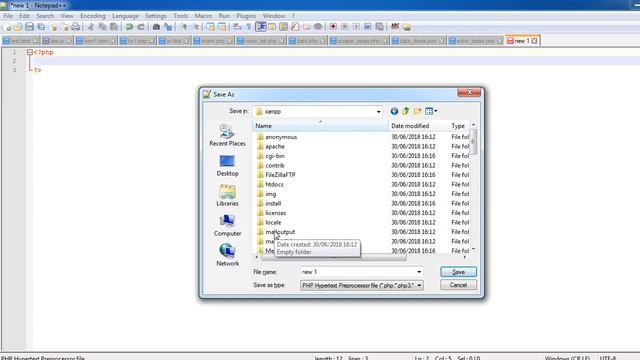Sort file list by Name column
This screenshot has height=360, width=640.
pyautogui.click(x=320, y=126)
